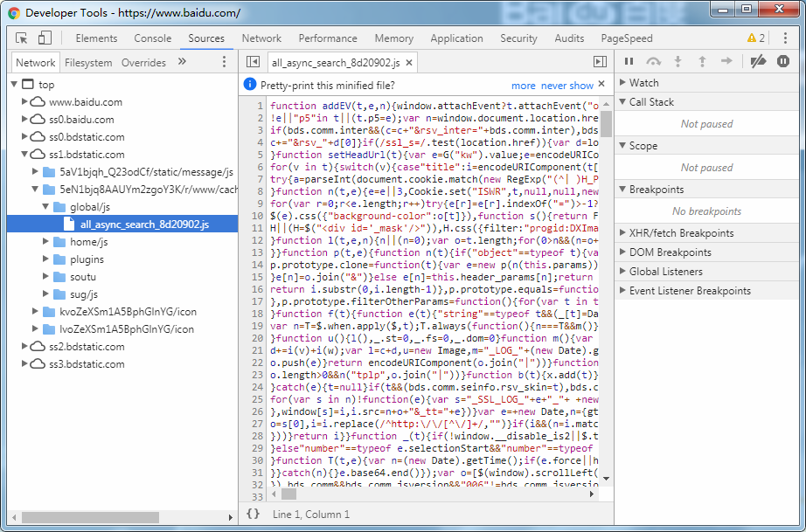The height and width of the screenshot is (532, 806).
Task: Click the 'never show' link
Action: (567, 86)
